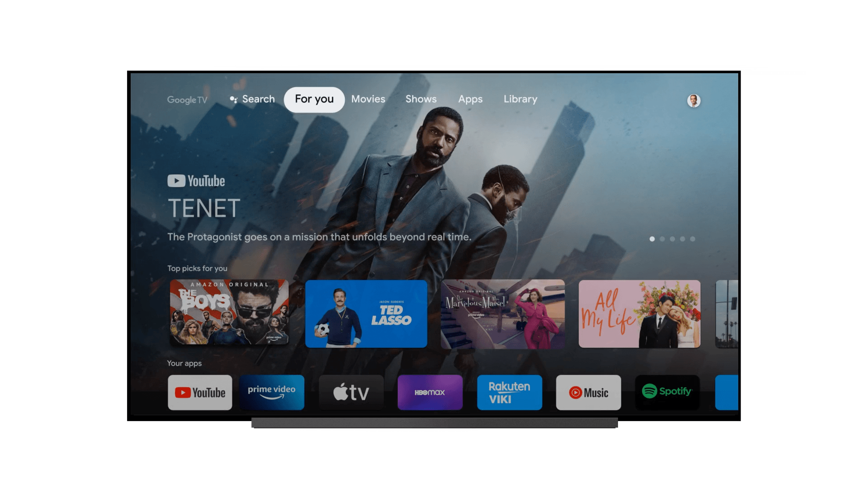Screen dimensions: 868x488
Task: Open the YouTube app
Action: (x=200, y=393)
